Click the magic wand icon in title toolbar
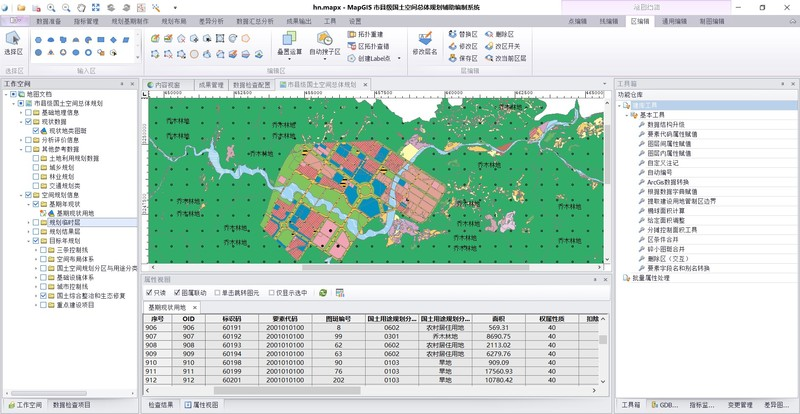 pos(156,8)
